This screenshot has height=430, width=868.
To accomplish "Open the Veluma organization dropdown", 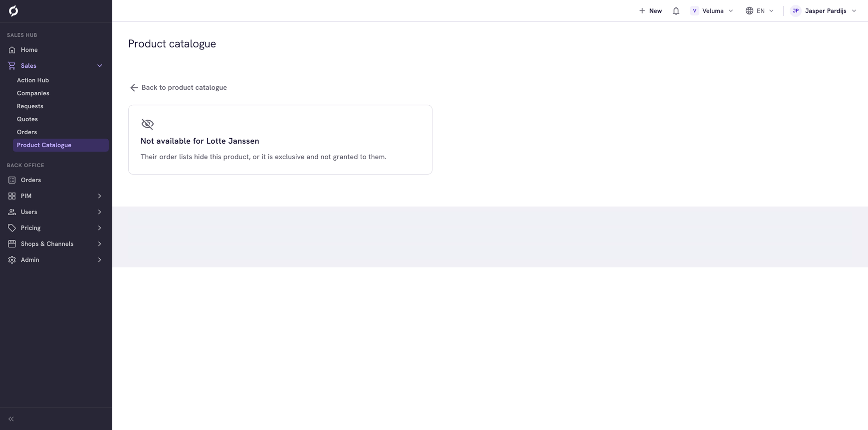I will tap(712, 11).
